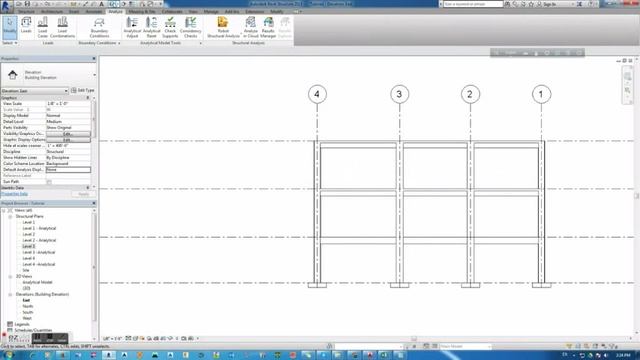Open the {3D} view
Screen dimensions: 640x360
(x=26, y=288)
